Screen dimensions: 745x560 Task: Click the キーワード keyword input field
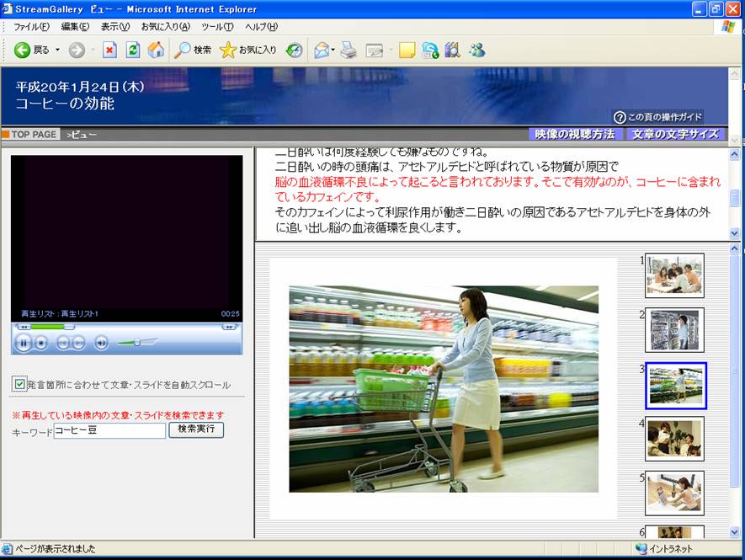(109, 431)
